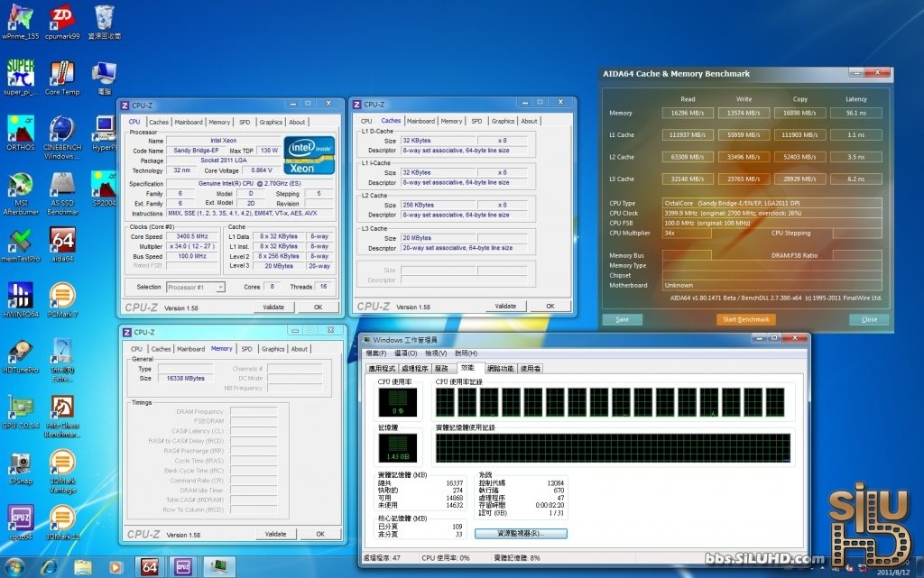Open the ORTHOS desktop shortcut
The width and height of the screenshot is (924, 578).
click(19, 129)
